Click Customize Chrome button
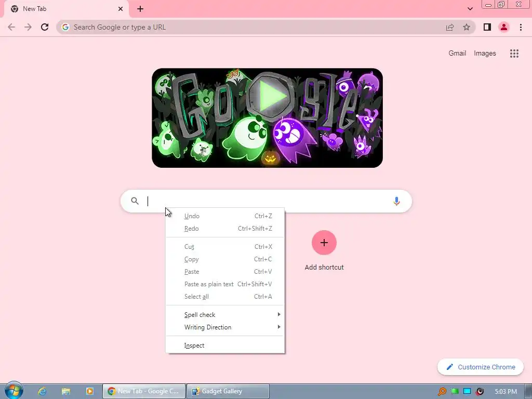532x399 pixels. (x=481, y=367)
